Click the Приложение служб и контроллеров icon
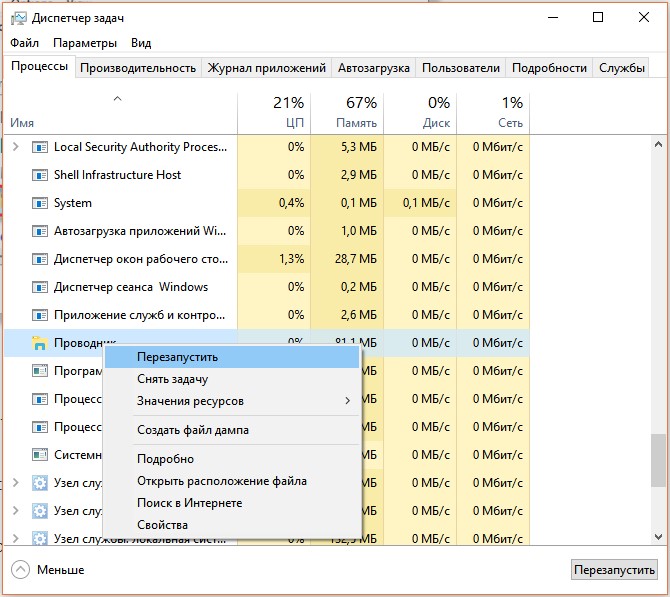 click(40, 315)
